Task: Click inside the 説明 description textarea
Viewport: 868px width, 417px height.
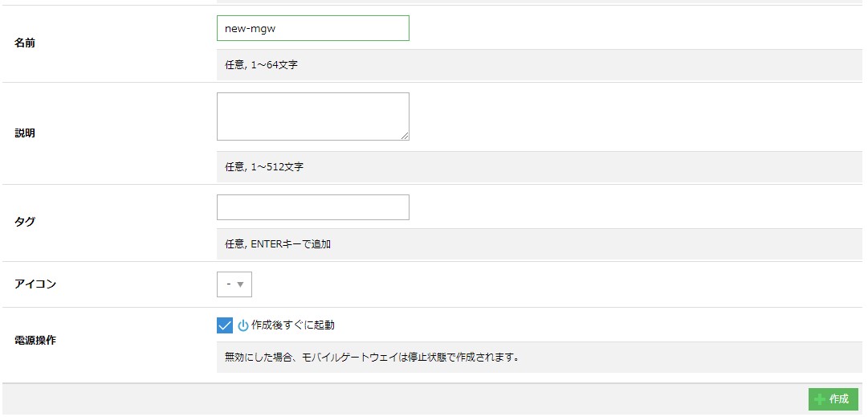Action: pyautogui.click(x=312, y=117)
